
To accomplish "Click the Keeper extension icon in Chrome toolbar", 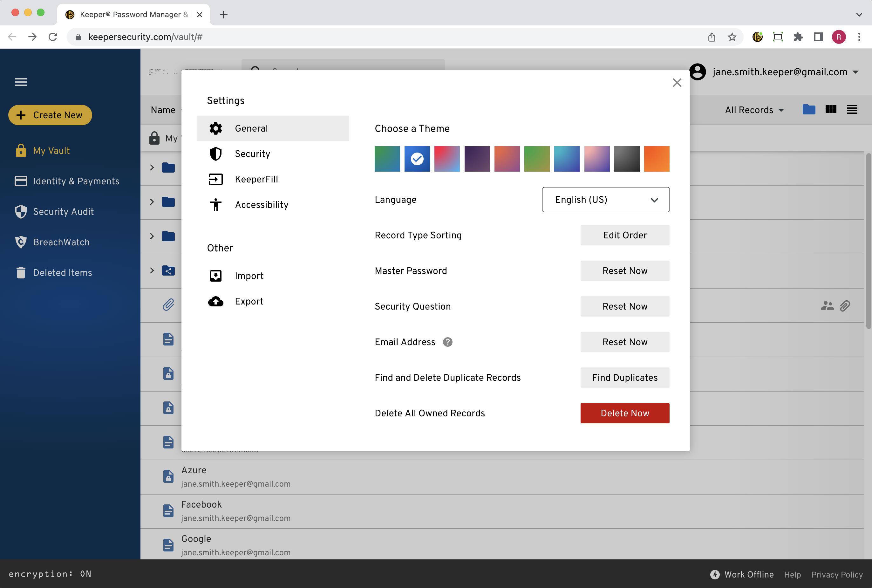I will (x=757, y=37).
